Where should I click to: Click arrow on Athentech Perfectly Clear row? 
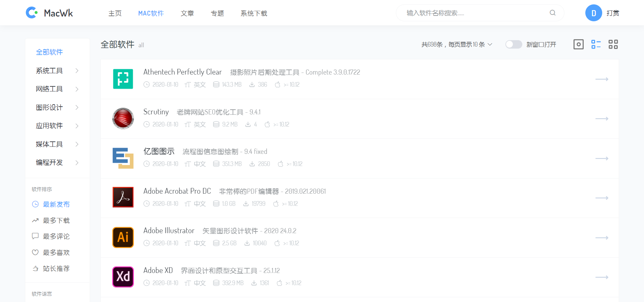[602, 79]
